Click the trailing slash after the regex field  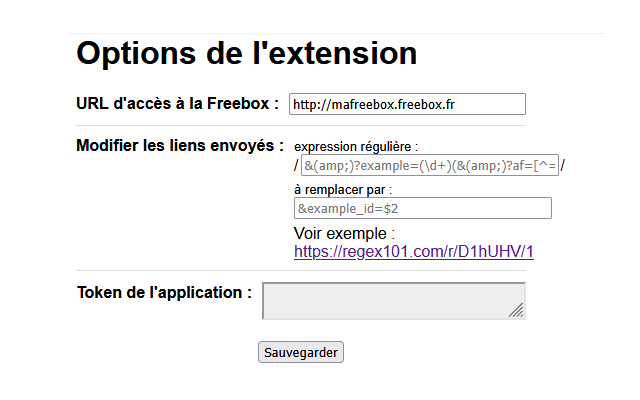[x=562, y=166]
